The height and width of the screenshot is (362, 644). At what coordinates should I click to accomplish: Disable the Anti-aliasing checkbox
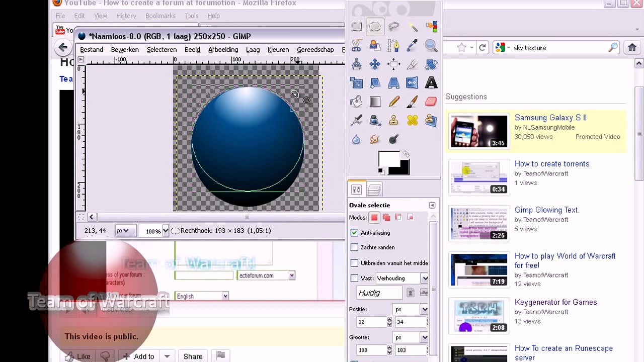point(354,233)
